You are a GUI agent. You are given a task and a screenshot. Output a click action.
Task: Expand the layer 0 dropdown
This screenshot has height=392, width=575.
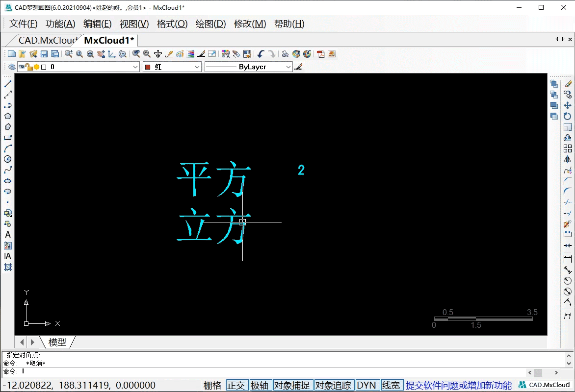coord(135,67)
